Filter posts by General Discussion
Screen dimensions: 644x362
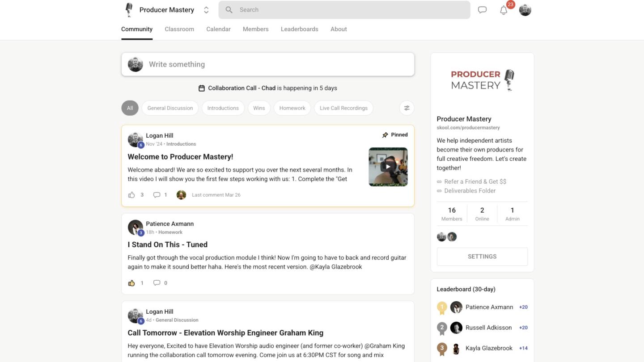(x=170, y=108)
